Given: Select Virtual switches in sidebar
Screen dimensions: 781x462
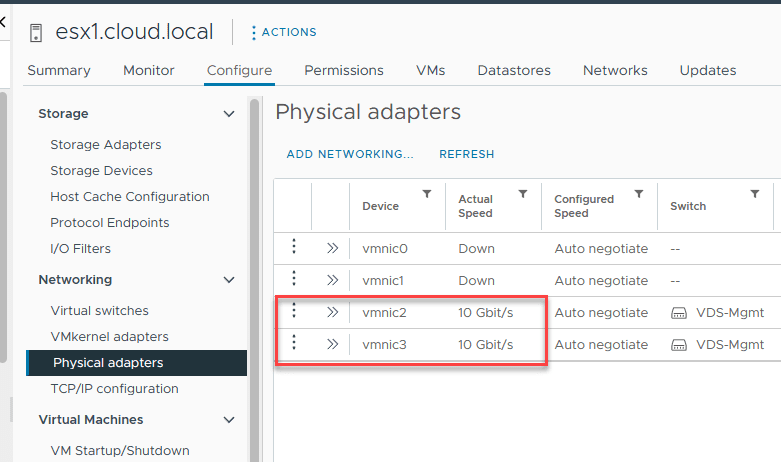Looking at the screenshot, I should tap(99, 311).
